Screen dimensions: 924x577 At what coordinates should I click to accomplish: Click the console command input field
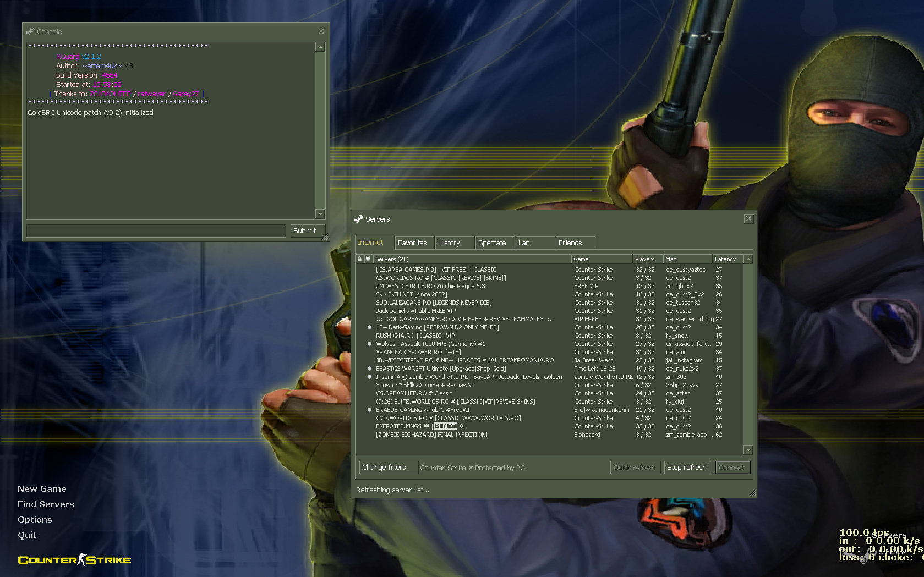point(156,231)
